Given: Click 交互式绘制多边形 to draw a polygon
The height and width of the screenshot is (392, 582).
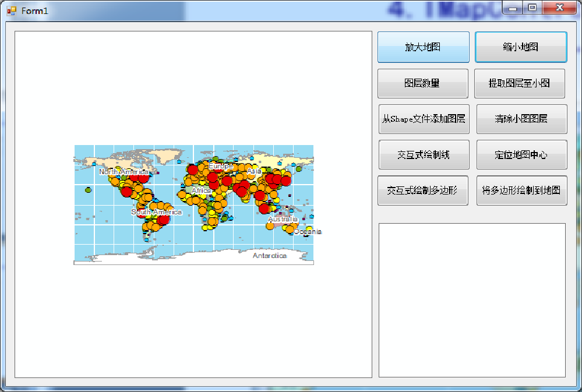Looking at the screenshot, I should tap(424, 190).
